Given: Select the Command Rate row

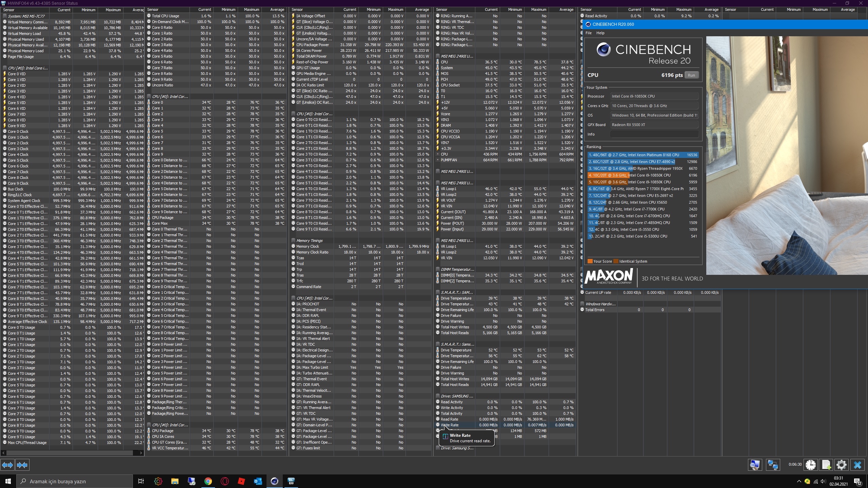Looking at the screenshot, I should pyautogui.click(x=361, y=287).
